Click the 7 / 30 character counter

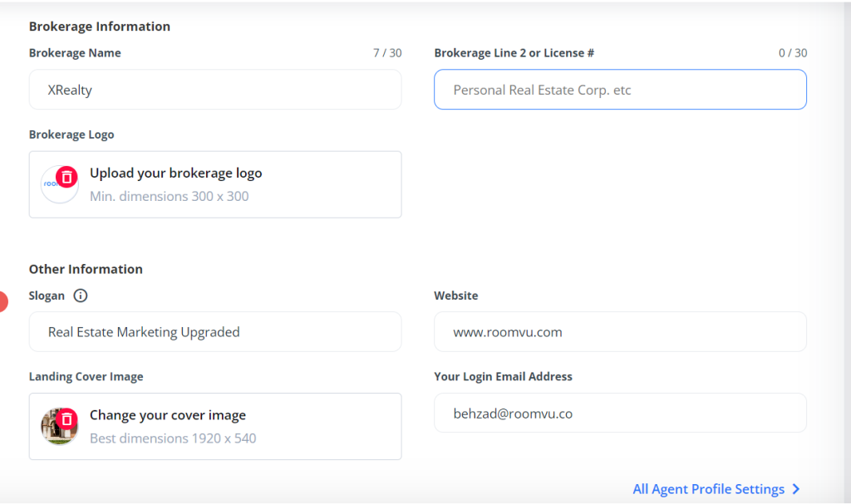pos(386,53)
